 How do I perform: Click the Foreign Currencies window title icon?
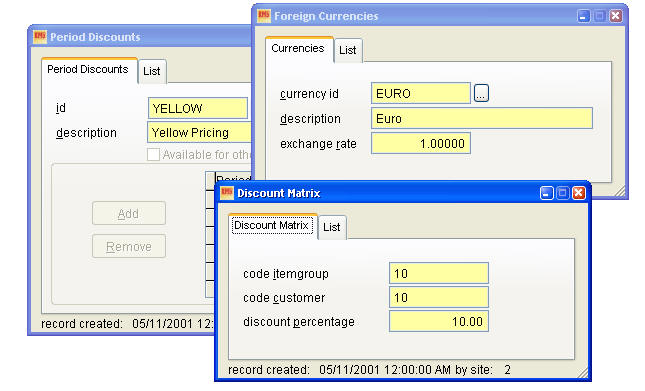point(264,16)
